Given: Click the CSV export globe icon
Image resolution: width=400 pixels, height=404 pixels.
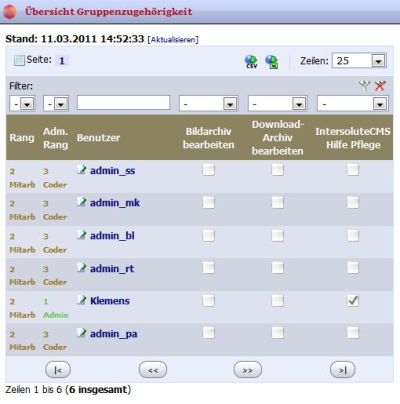Looking at the screenshot, I should pos(251,62).
